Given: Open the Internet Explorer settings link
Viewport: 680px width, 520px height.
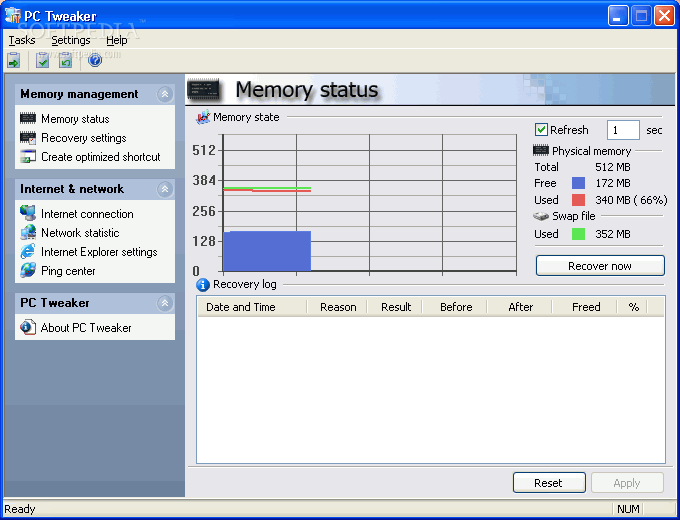Looking at the screenshot, I should tap(99, 252).
